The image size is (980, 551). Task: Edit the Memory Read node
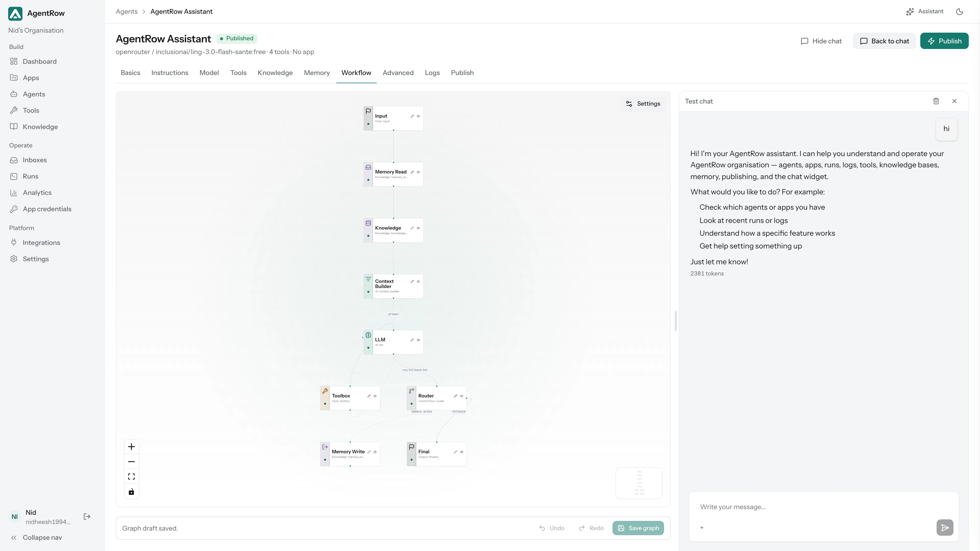tap(412, 172)
